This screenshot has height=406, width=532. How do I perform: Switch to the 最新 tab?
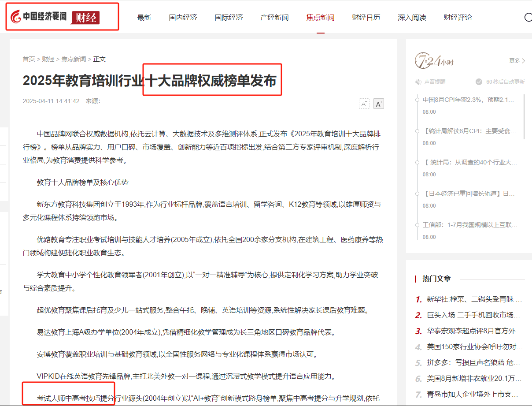coord(144,18)
